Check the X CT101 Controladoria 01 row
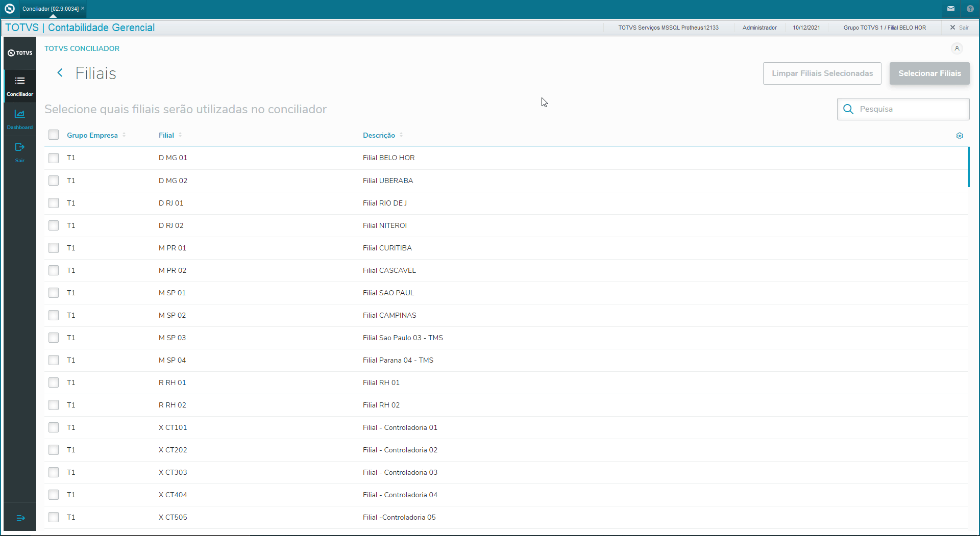This screenshot has height=536, width=980. click(54, 427)
